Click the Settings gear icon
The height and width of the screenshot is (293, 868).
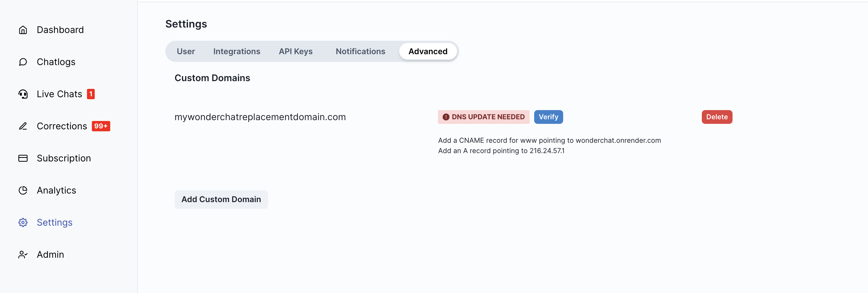click(23, 222)
